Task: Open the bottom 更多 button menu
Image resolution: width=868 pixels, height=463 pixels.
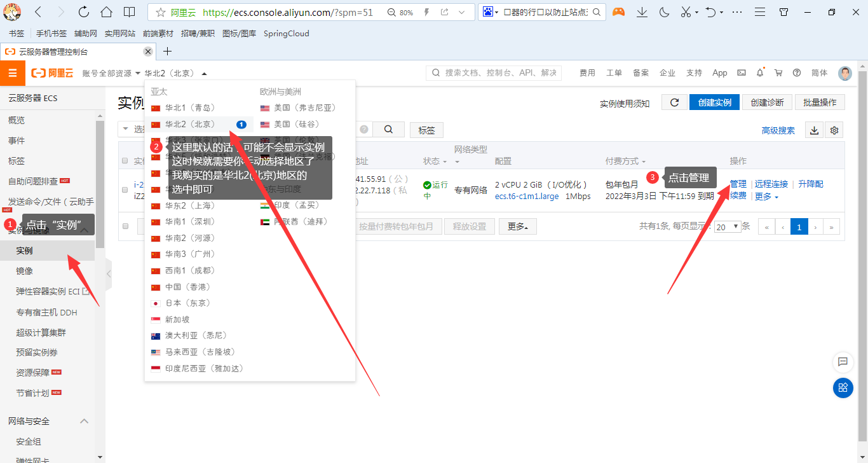Action: [x=517, y=226]
